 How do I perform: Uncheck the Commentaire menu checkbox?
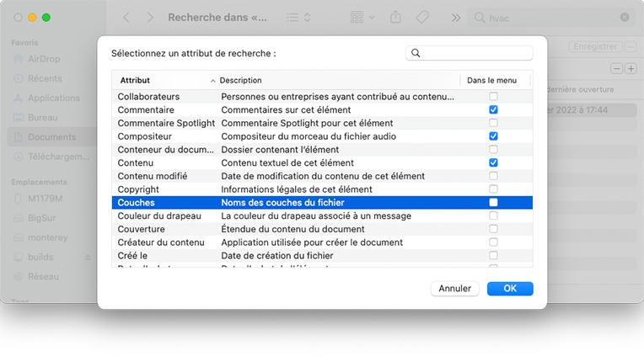click(x=493, y=109)
